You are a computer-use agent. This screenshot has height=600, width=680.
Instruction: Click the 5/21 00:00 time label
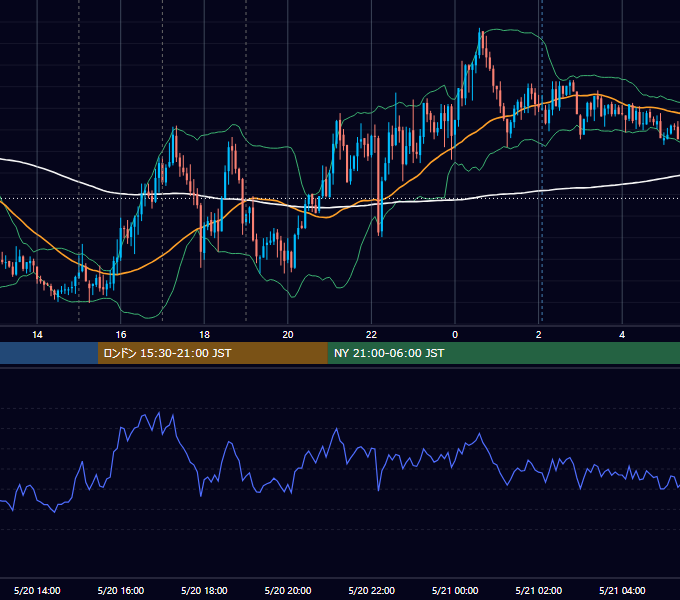[x=455, y=590]
